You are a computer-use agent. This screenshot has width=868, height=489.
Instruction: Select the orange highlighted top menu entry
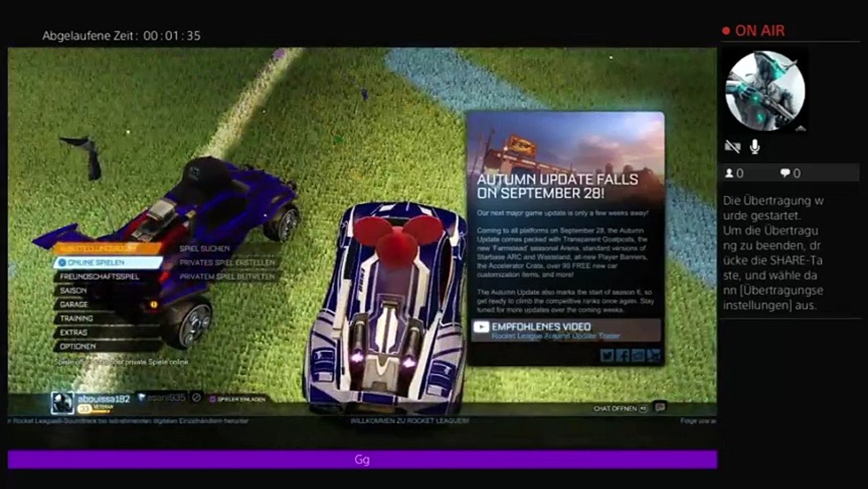click(x=108, y=249)
